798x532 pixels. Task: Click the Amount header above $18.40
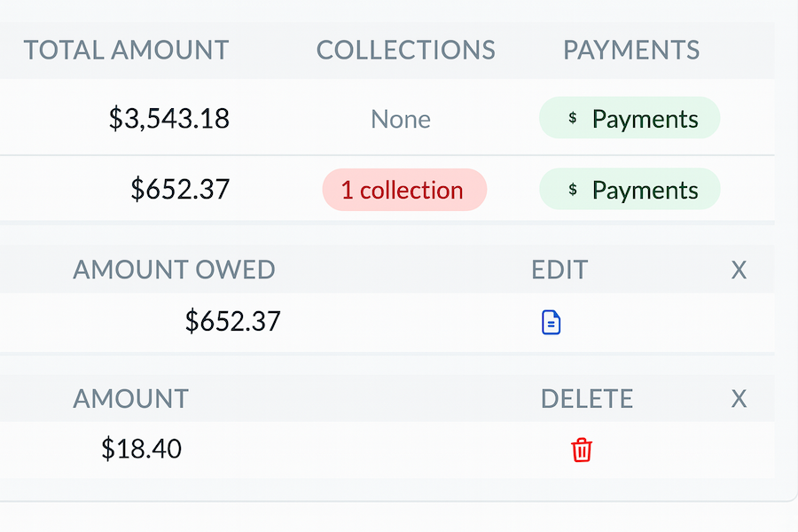tap(131, 399)
